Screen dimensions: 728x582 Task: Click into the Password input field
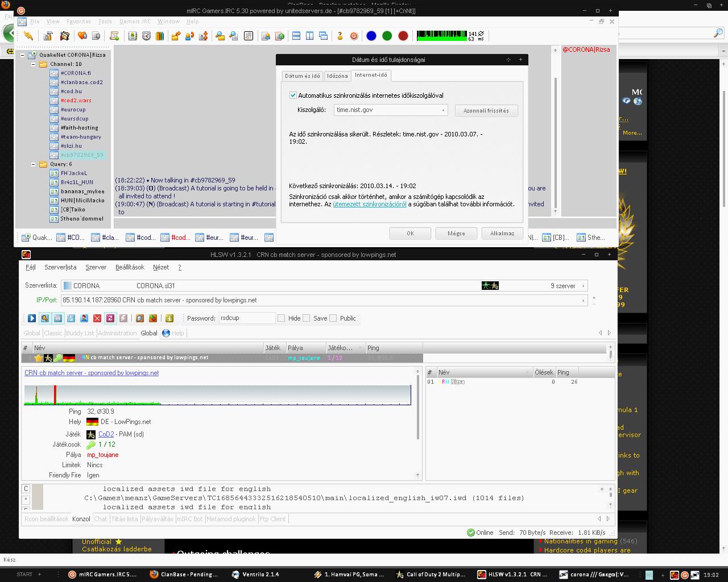246,318
